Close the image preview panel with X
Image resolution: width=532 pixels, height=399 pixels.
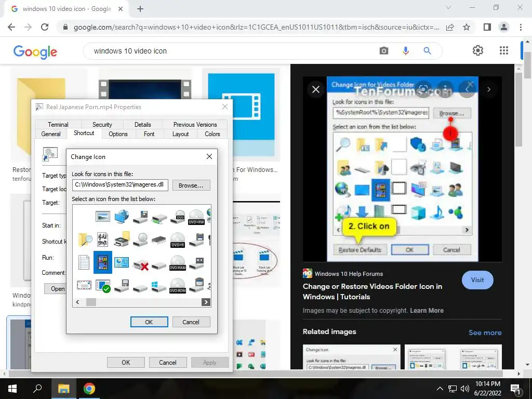point(315,89)
